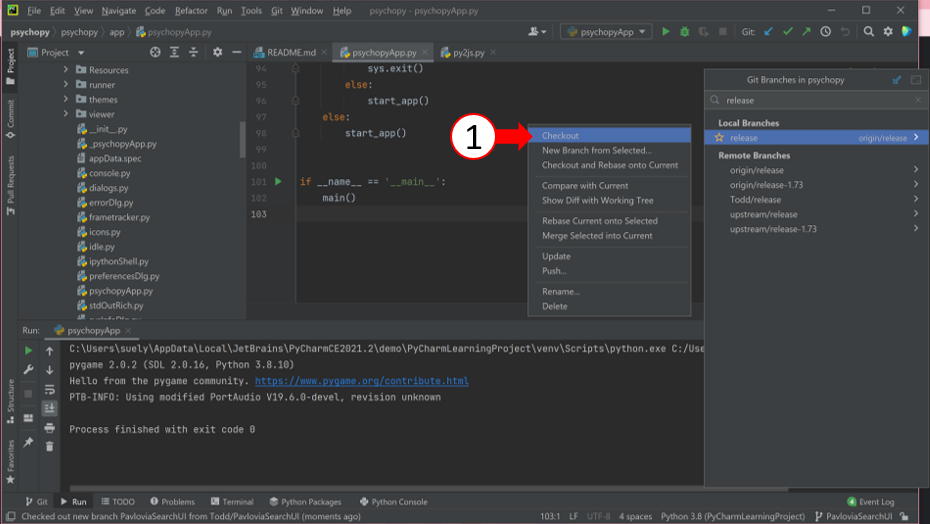Toggle soft-wrap icon in Run panel

[50, 389]
